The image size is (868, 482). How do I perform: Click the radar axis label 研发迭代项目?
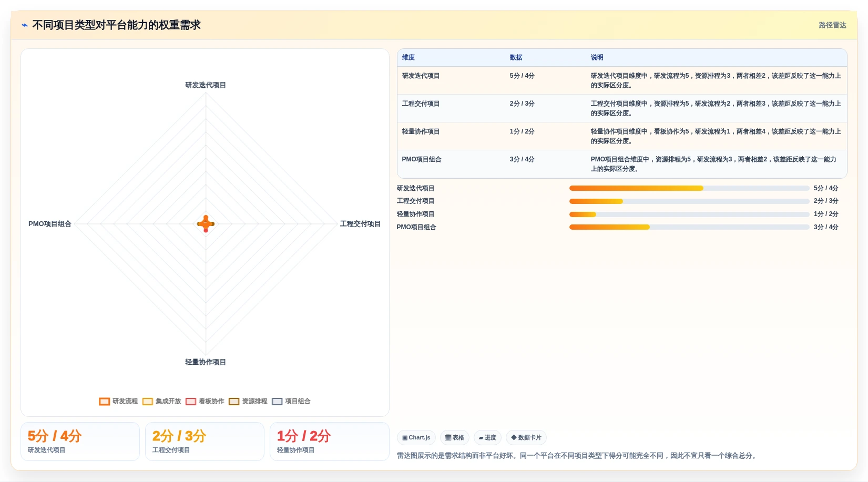coord(206,85)
